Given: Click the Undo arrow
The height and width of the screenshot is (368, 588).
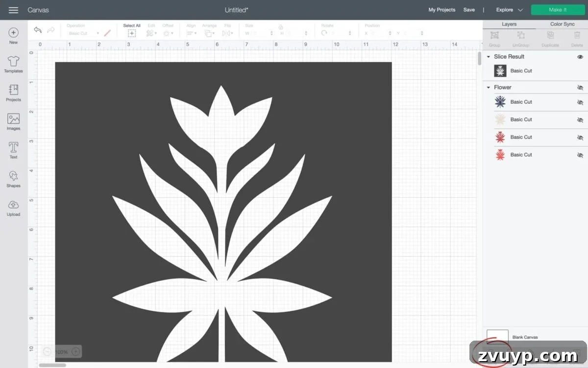Looking at the screenshot, I should tap(38, 30).
